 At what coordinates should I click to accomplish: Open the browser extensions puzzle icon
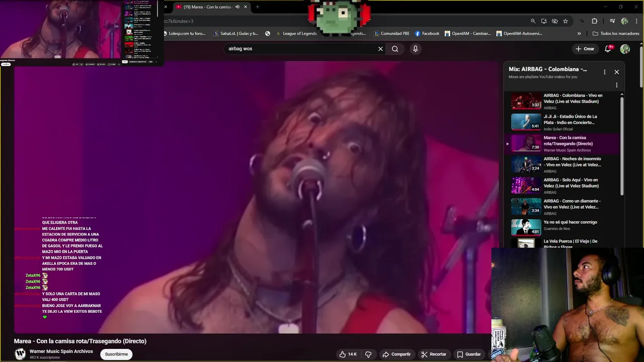594,21
